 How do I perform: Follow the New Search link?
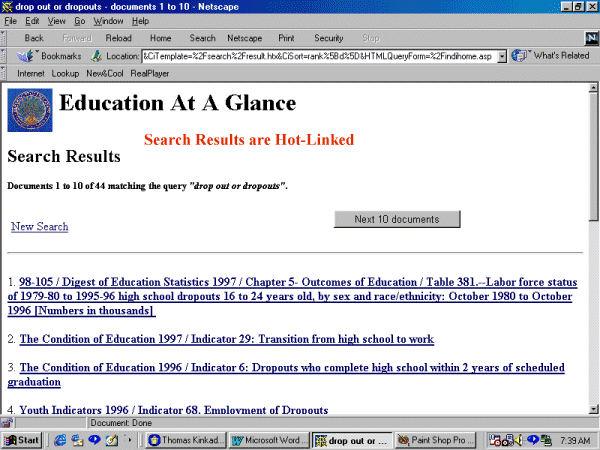(x=39, y=227)
